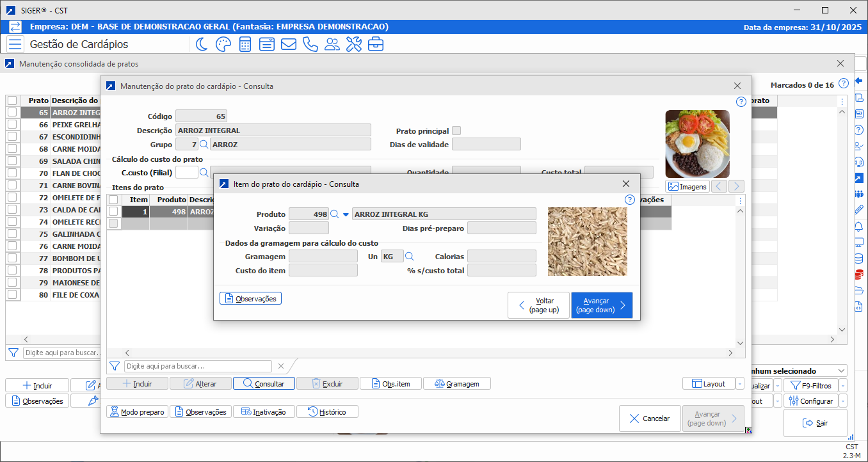Open the F9-Filtros dropdown arrow
The image size is (868, 462).
click(x=842, y=385)
